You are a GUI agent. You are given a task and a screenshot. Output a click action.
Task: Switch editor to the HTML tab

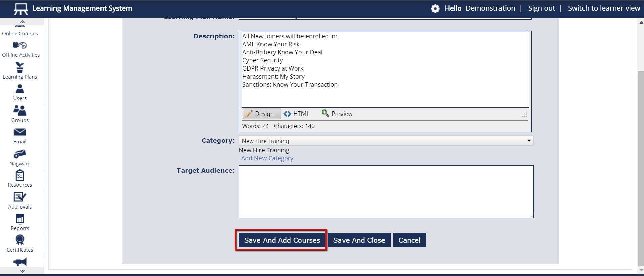tap(296, 114)
